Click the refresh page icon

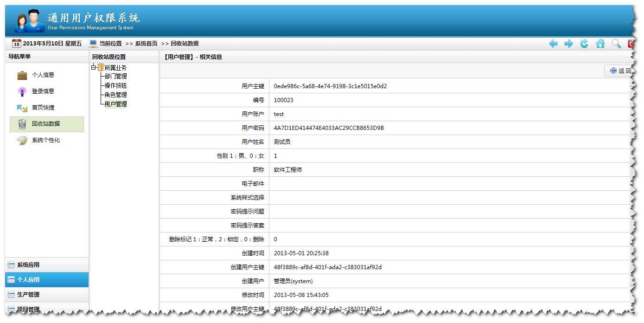pos(584,43)
